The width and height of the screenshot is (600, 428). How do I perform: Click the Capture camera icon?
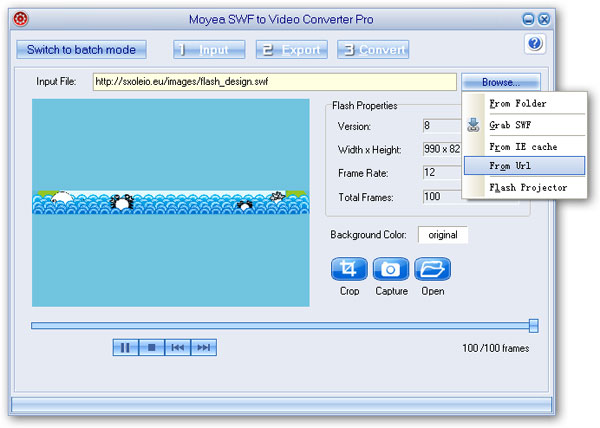coord(391,269)
